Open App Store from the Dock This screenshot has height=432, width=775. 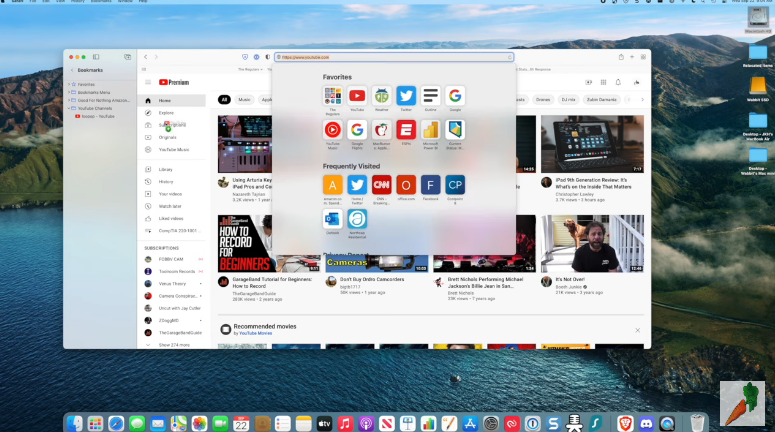tap(470, 423)
